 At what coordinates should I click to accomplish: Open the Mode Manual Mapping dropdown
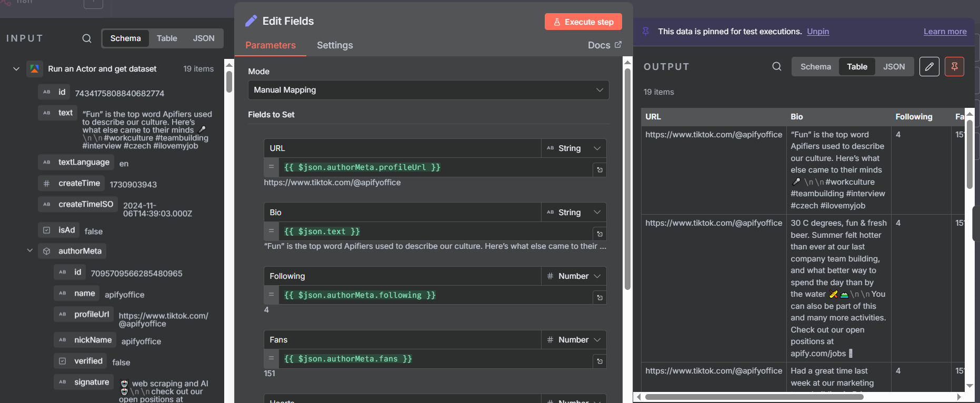tap(428, 90)
